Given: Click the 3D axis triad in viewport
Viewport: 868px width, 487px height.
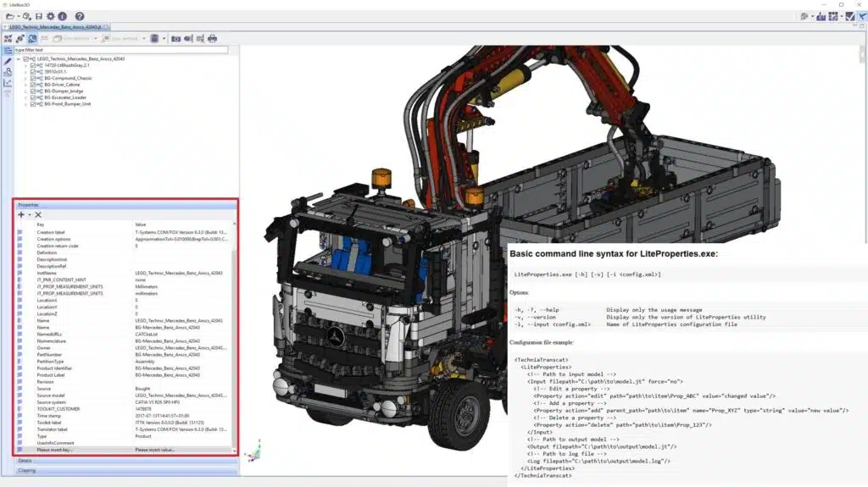Looking at the screenshot, I should (x=253, y=452).
